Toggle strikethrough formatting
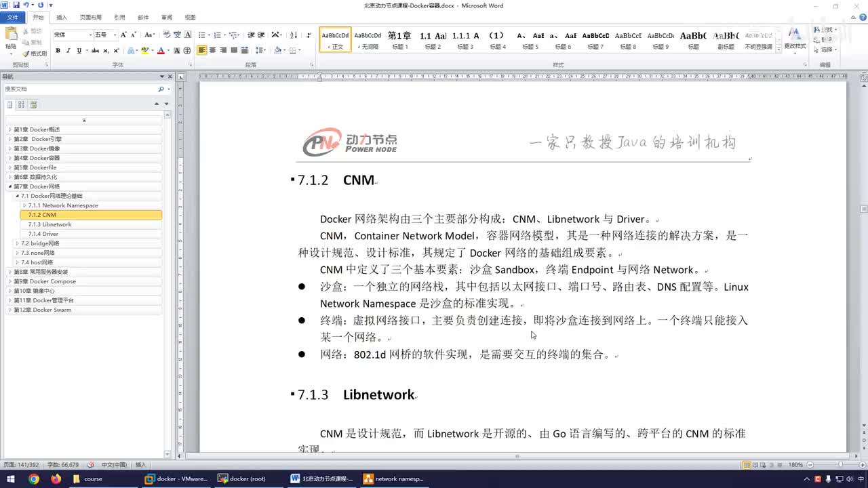The image size is (868, 488). (95, 51)
